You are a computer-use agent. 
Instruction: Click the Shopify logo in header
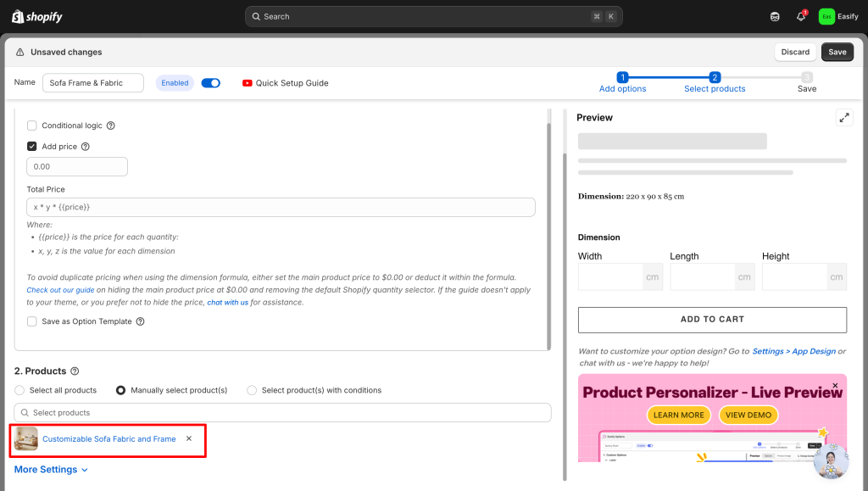(37, 16)
